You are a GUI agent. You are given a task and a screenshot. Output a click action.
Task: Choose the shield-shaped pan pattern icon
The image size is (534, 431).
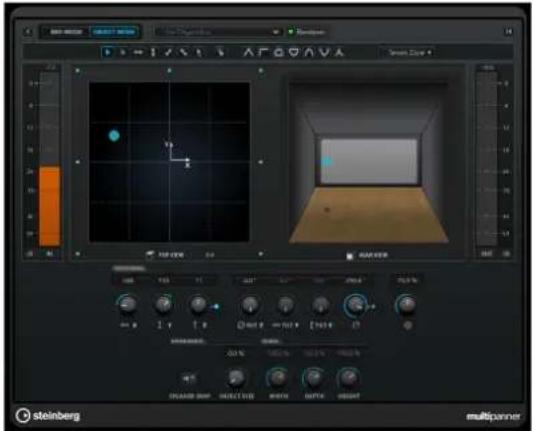pyautogui.click(x=294, y=52)
